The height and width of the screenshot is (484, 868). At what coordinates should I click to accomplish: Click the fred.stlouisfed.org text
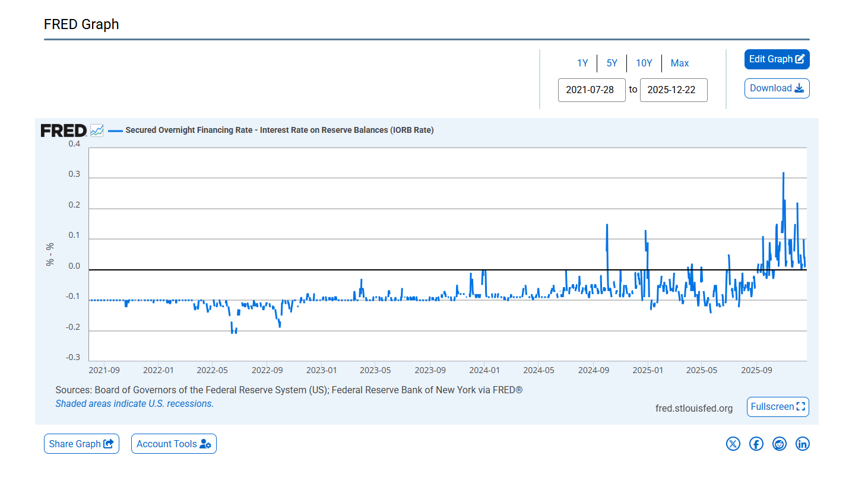tap(694, 408)
